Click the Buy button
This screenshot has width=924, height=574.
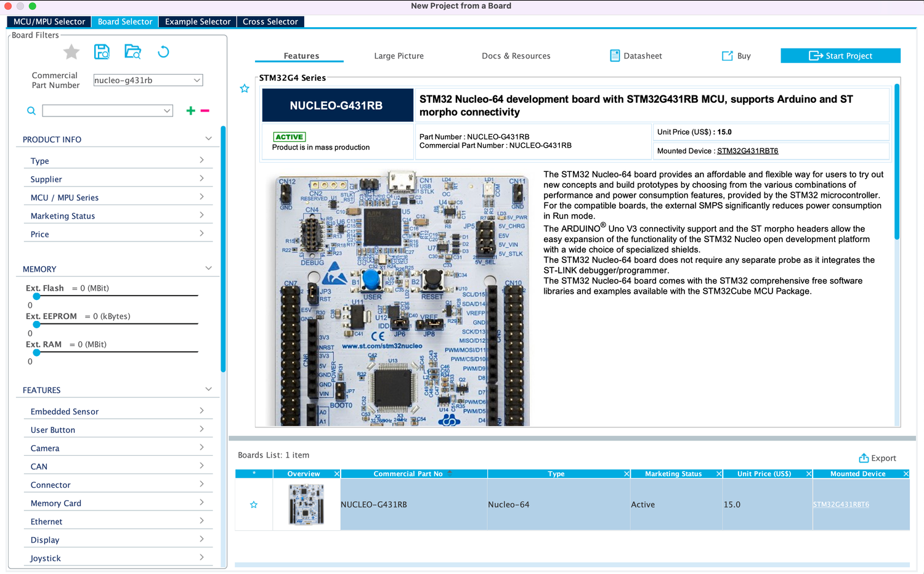tap(737, 56)
